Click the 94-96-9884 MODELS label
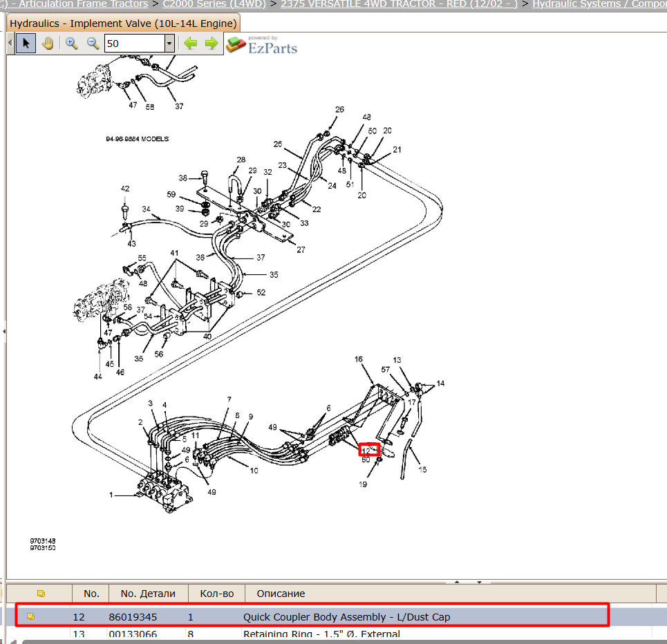The width and height of the screenshot is (667, 644). point(137,139)
